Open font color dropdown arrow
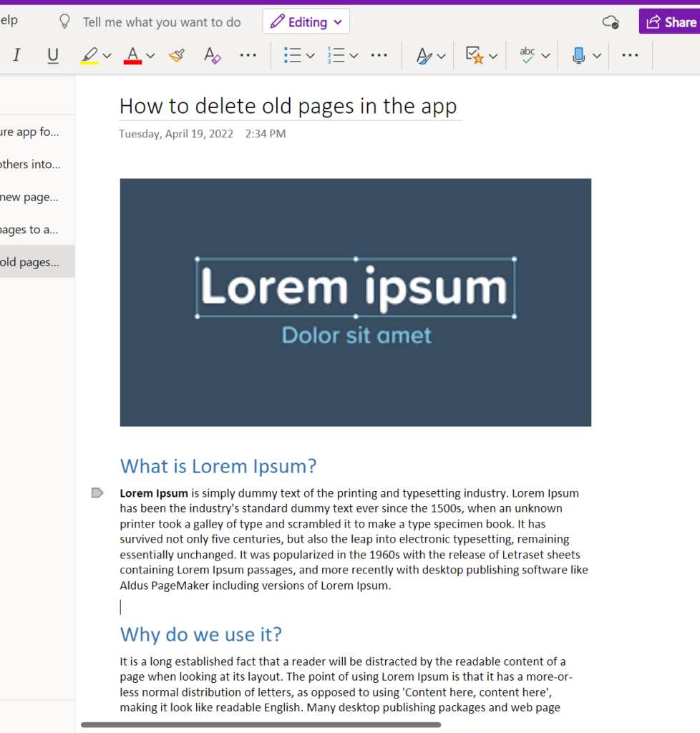The width and height of the screenshot is (700, 733). 150,56
